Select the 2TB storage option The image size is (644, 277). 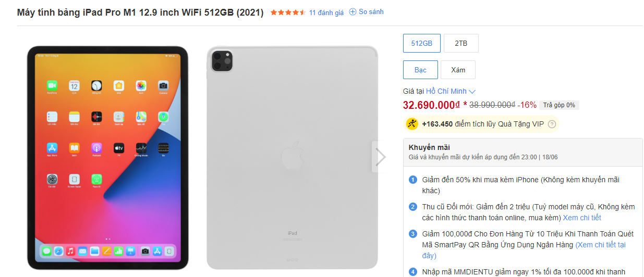point(461,43)
